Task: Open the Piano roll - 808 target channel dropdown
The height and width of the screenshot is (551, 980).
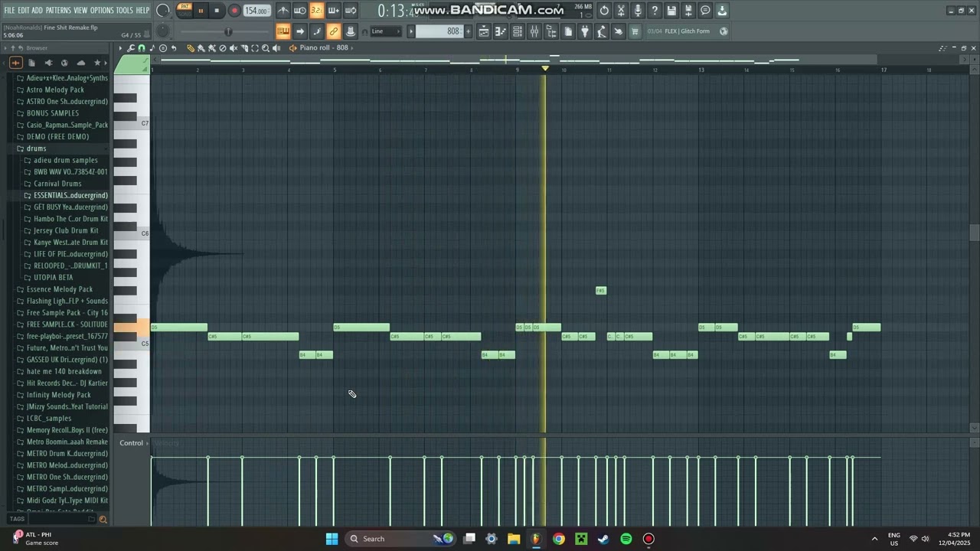Action: click(325, 48)
